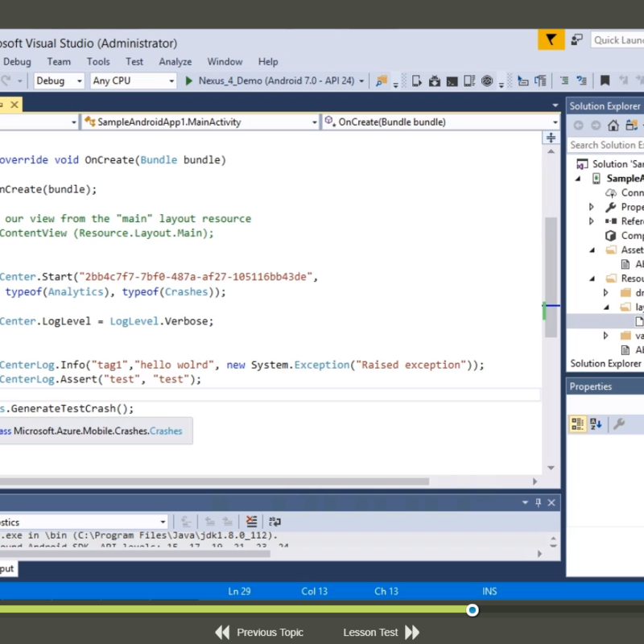Go to Previous Topic
644x644 pixels.
(259, 632)
